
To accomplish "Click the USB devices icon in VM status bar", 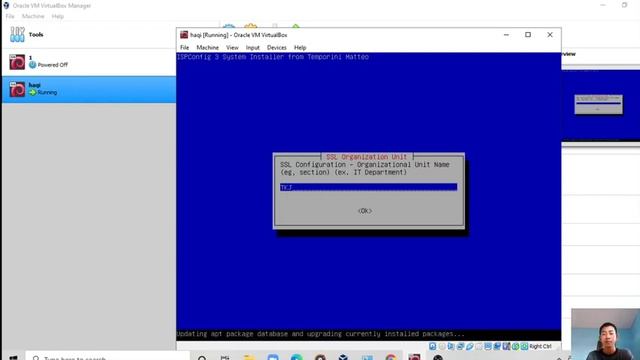I will (470, 346).
